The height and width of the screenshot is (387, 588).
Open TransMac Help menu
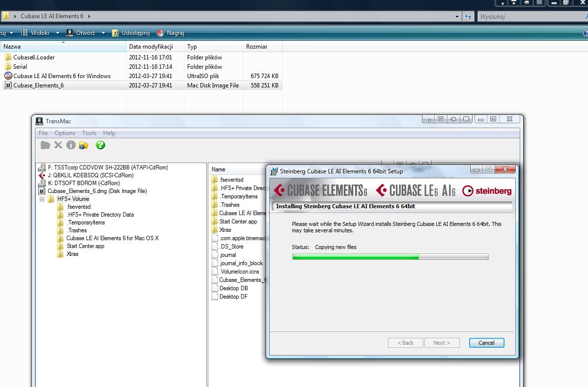109,133
